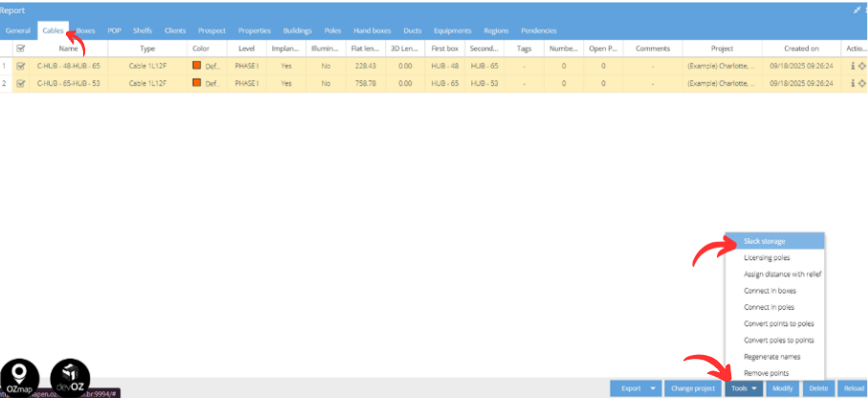Collapse the Tools dropdown button
Image resolution: width=868 pixels, height=398 pixels.
click(x=744, y=388)
